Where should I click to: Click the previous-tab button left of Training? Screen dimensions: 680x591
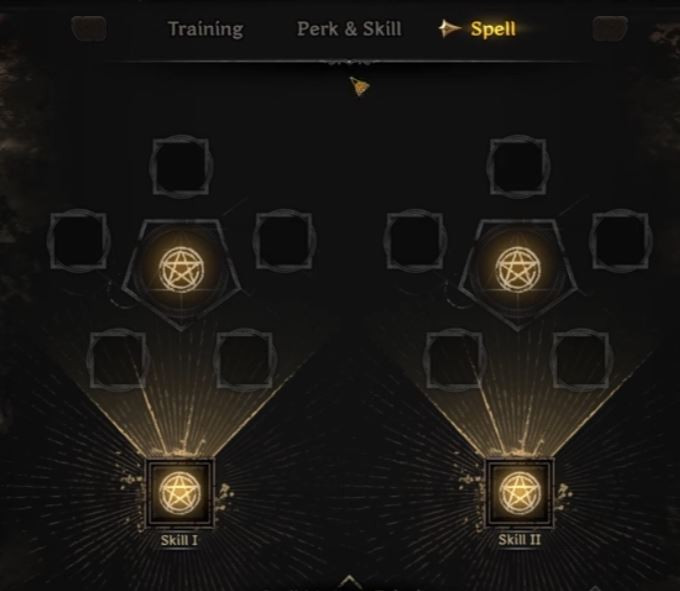(89, 29)
